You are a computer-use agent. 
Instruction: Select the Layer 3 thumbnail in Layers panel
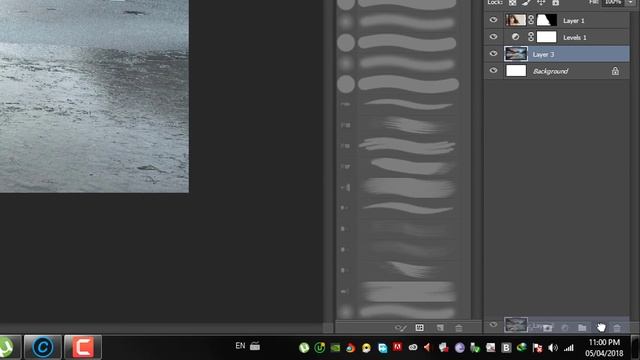pos(516,54)
